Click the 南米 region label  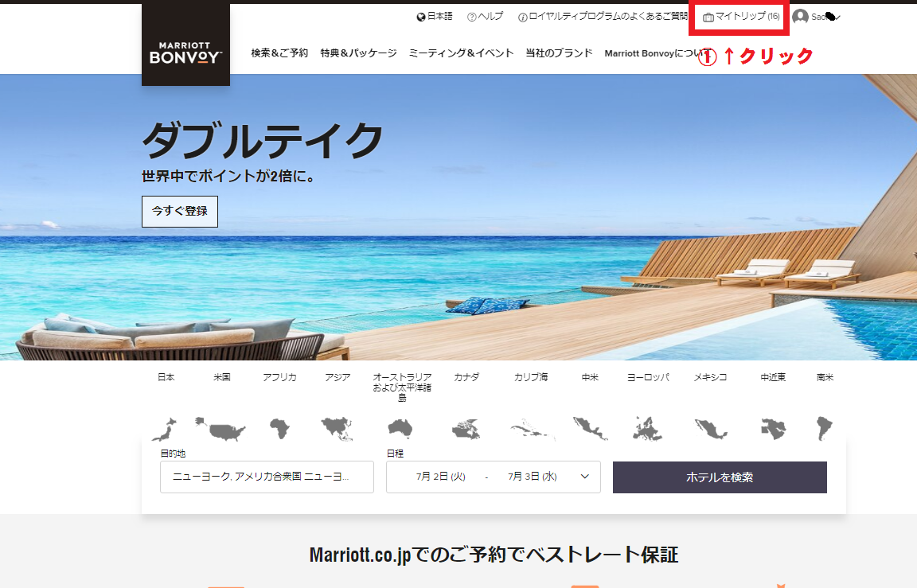825,378
